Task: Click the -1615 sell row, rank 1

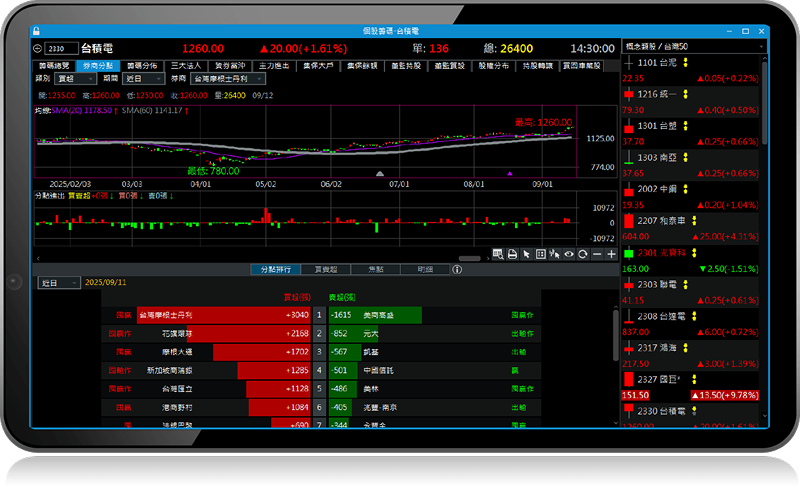Action: 435,315
